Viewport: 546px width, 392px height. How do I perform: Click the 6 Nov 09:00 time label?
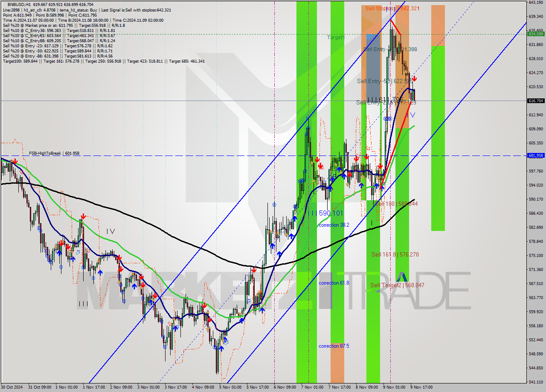point(285,387)
